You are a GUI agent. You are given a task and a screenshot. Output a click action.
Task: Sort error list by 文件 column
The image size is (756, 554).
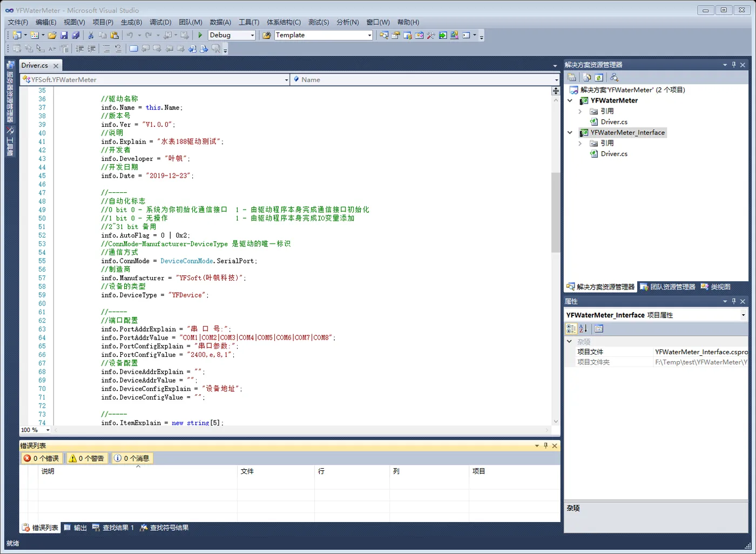coord(276,471)
